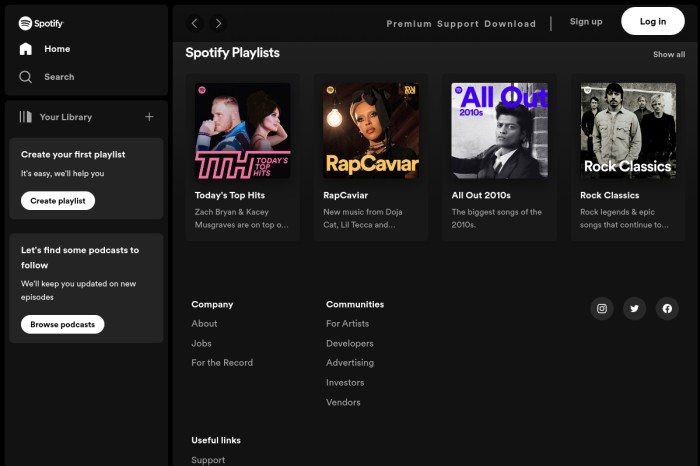Screen dimensions: 700x466
Task: Open the top bar Support link
Action: (458, 24)
